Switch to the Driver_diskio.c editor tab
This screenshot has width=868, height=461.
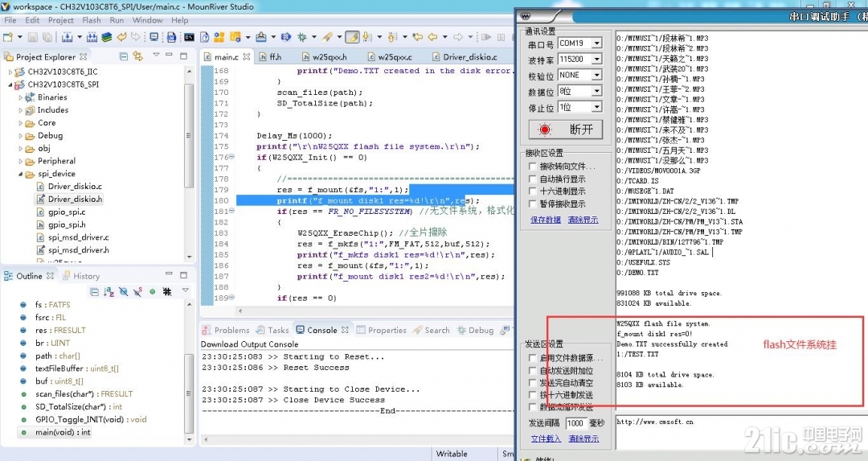(465, 56)
